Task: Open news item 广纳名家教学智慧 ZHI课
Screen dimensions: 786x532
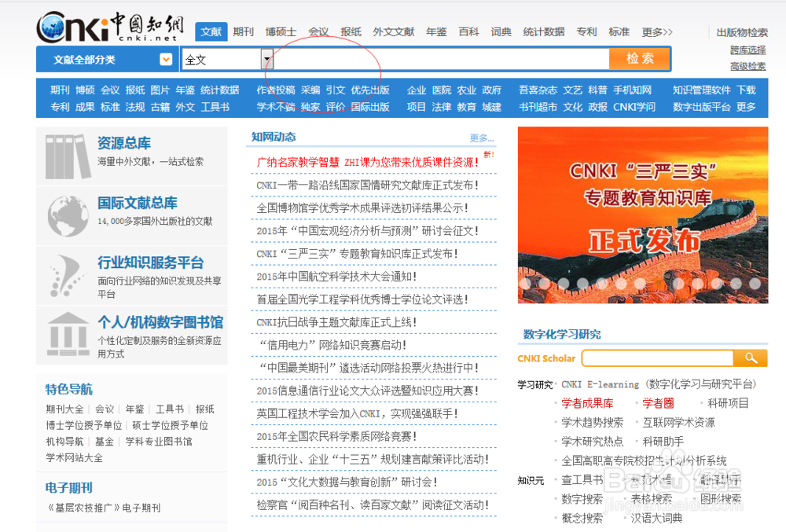Action: coord(367,163)
